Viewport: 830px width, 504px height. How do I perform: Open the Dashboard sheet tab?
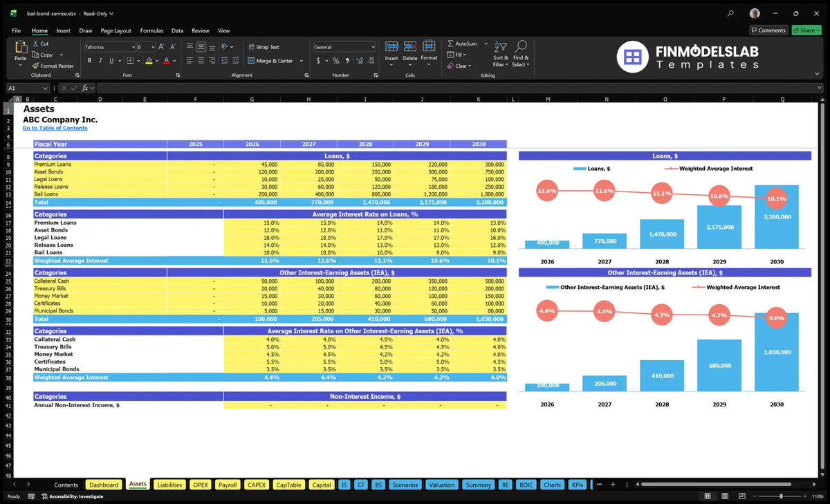click(104, 485)
